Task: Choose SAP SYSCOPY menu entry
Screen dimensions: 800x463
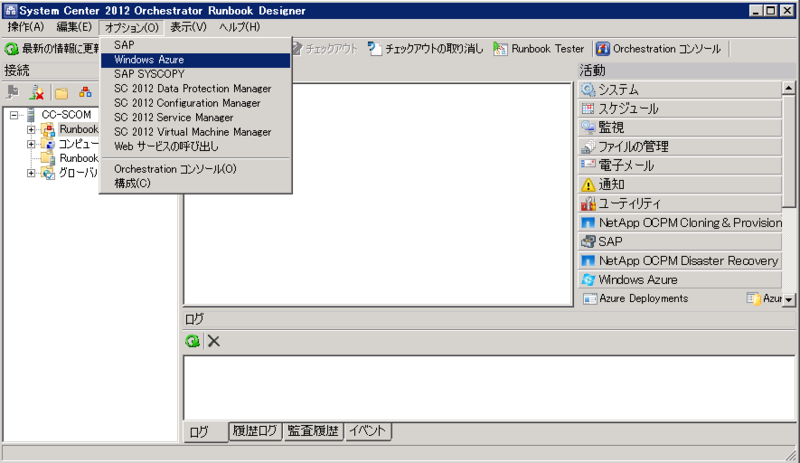Action: 195,74
